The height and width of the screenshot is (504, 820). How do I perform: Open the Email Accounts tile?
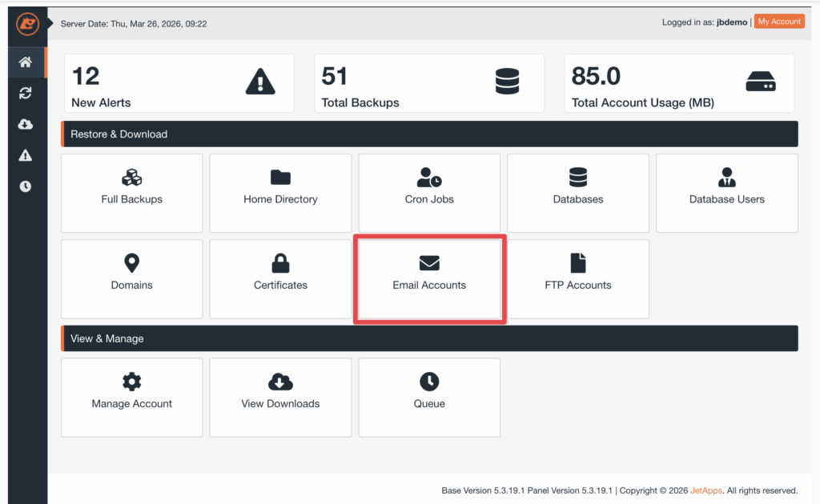tap(429, 278)
